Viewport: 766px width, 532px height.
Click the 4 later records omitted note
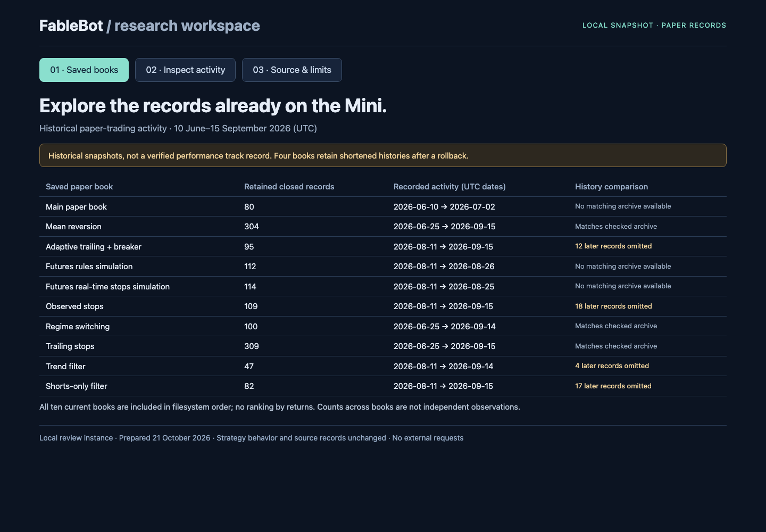[612, 366]
